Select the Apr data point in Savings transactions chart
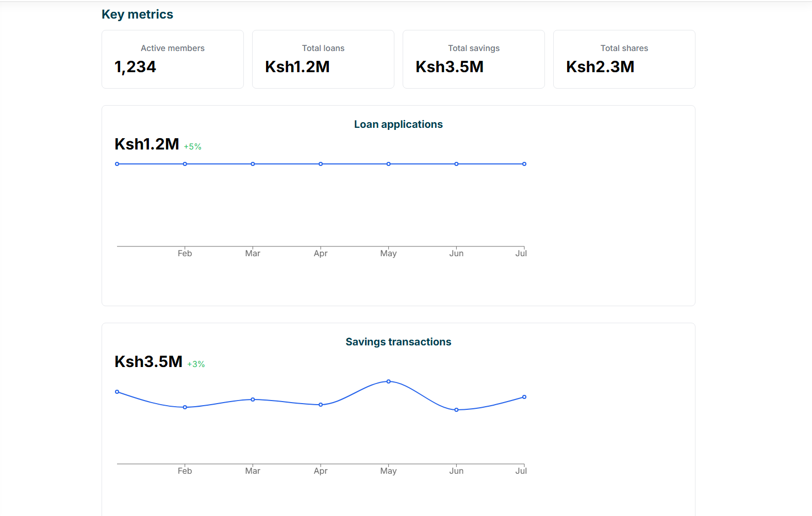The image size is (812, 516). click(x=321, y=405)
